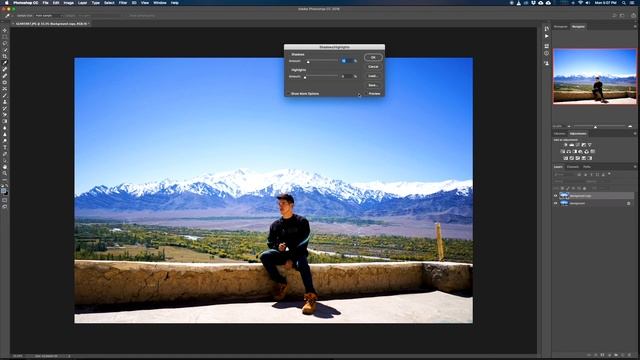Select the Eyedropper tool in the toolbar
Viewport: 640px width, 360px height.
[x=5, y=63]
